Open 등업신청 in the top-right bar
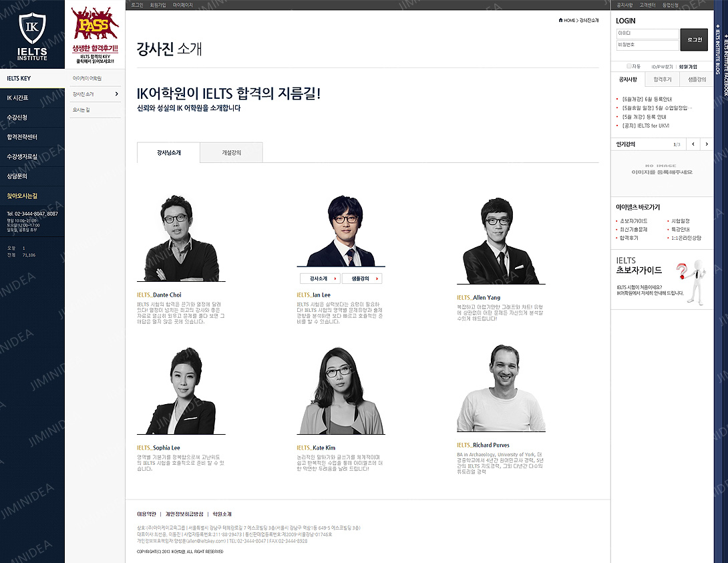728x563 pixels. pos(670,5)
